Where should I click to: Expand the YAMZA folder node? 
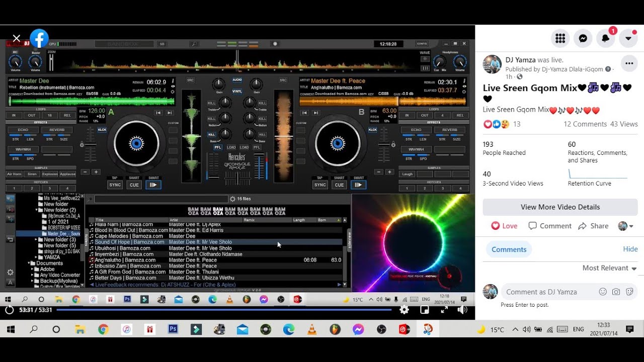(x=37, y=257)
